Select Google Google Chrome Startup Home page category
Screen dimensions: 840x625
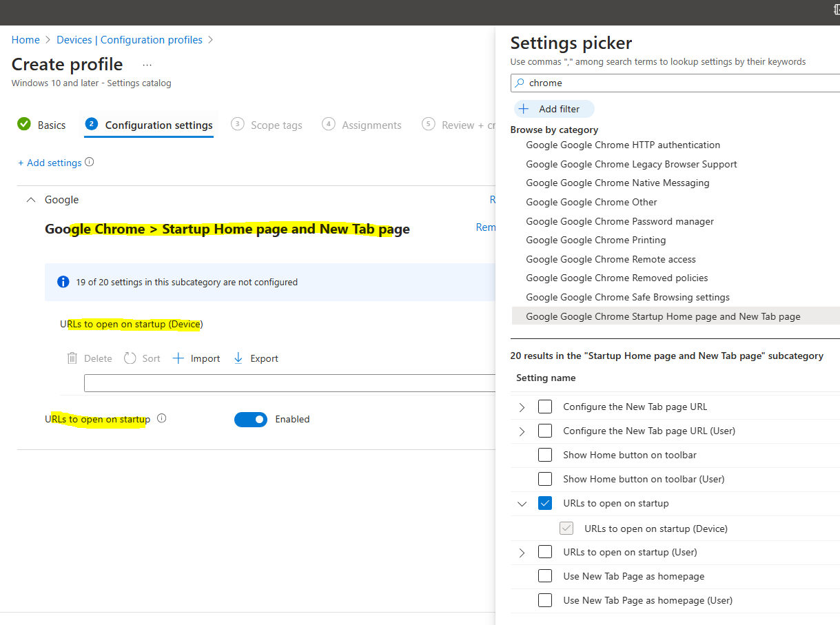point(675,316)
